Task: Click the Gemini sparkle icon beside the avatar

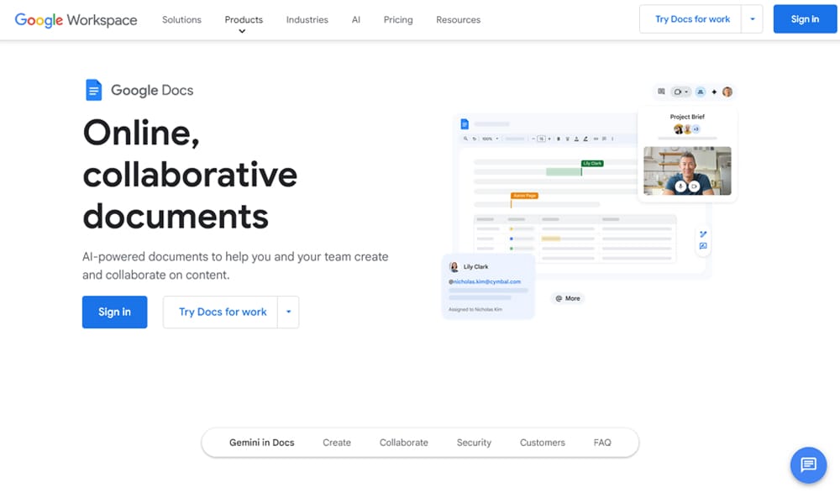Action: pyautogui.click(x=714, y=92)
